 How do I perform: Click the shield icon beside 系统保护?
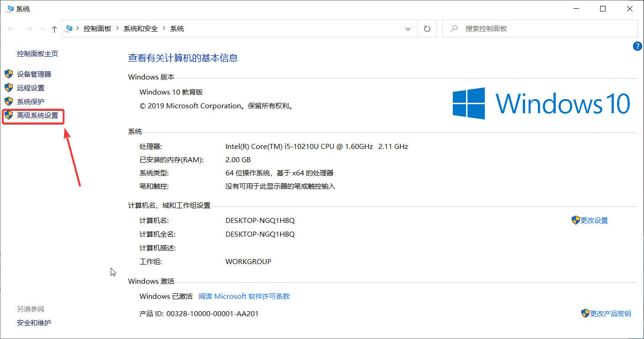pyautogui.click(x=9, y=101)
